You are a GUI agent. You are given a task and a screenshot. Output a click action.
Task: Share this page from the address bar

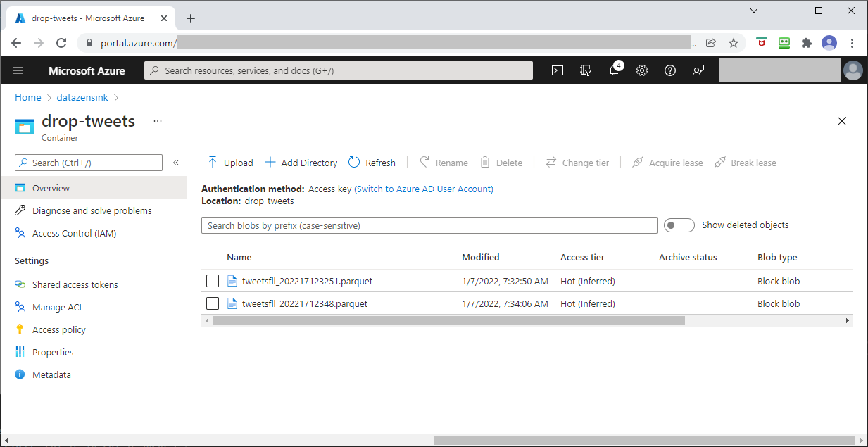[x=711, y=43]
